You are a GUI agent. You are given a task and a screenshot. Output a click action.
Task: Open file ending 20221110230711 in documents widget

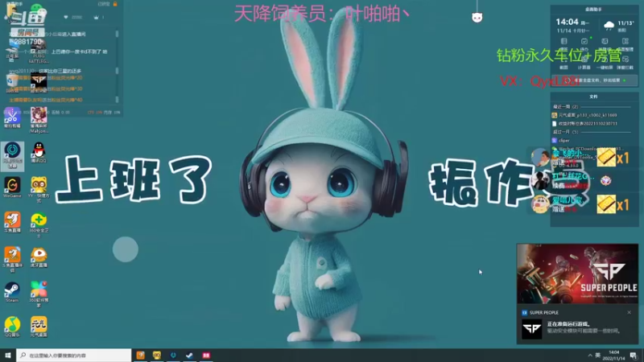tap(584, 124)
